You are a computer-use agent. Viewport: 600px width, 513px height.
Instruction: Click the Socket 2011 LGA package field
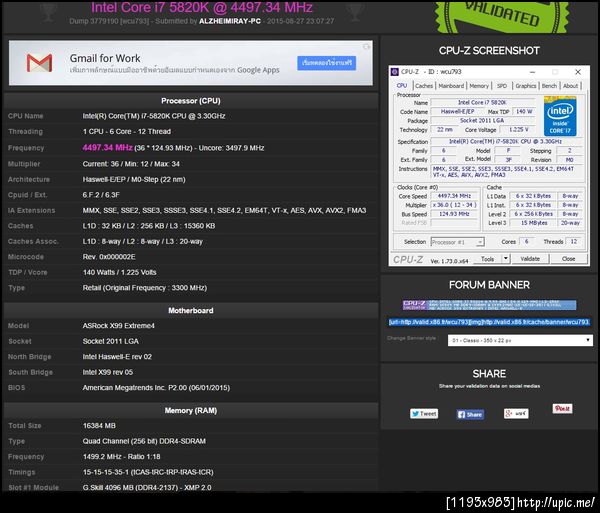(x=482, y=121)
